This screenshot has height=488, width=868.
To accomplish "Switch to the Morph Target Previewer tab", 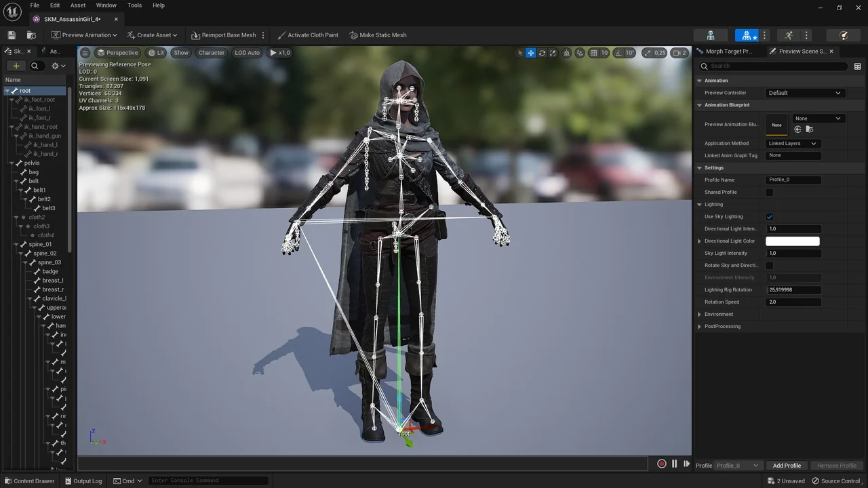I will pyautogui.click(x=728, y=52).
